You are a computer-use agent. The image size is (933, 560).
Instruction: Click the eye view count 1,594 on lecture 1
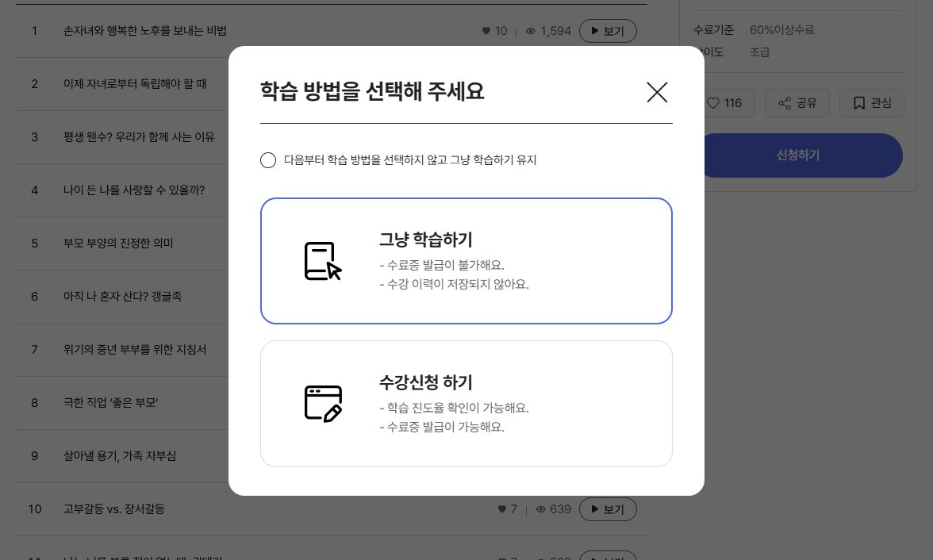[548, 31]
